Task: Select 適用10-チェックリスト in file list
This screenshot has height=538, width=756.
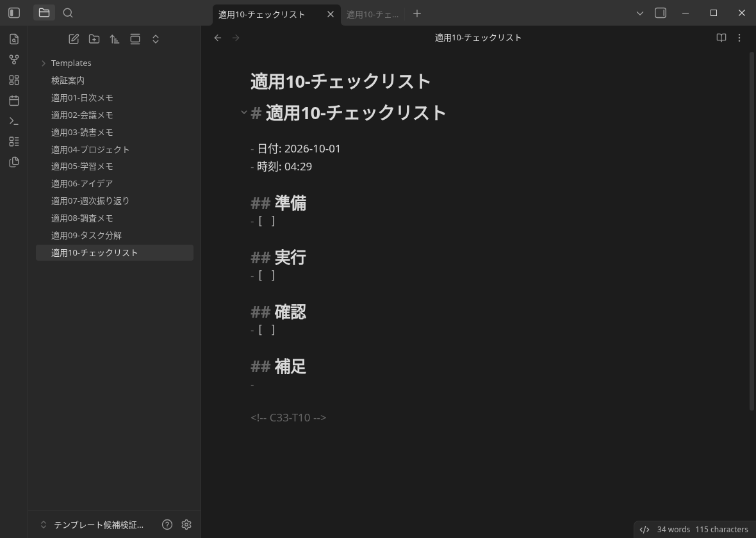Action: point(115,252)
